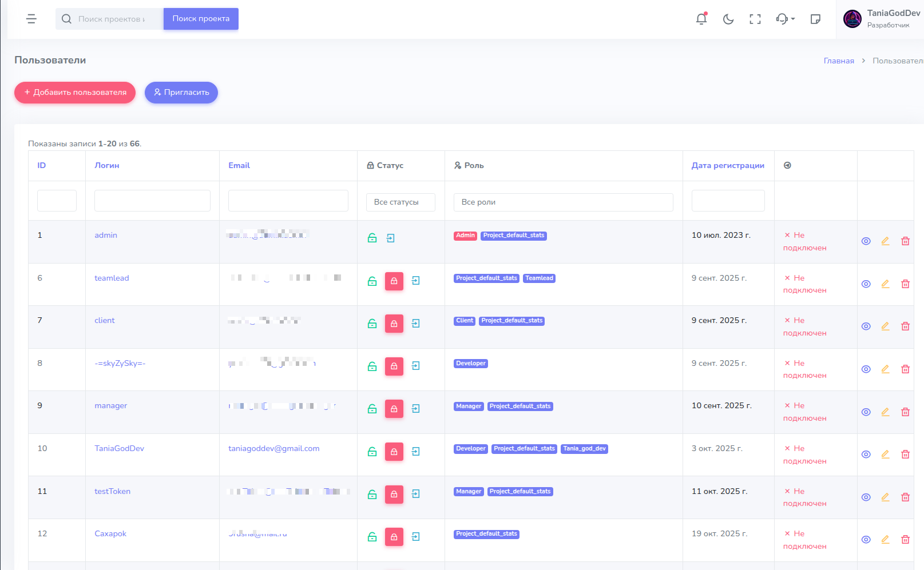The height and width of the screenshot is (570, 924).
Task: Block client user with red lock
Action: [x=394, y=324]
